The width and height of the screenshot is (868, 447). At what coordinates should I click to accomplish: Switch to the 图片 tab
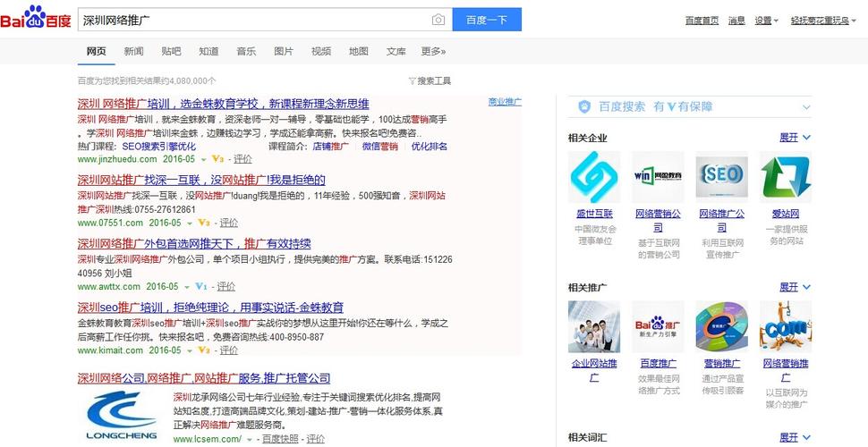(x=284, y=52)
